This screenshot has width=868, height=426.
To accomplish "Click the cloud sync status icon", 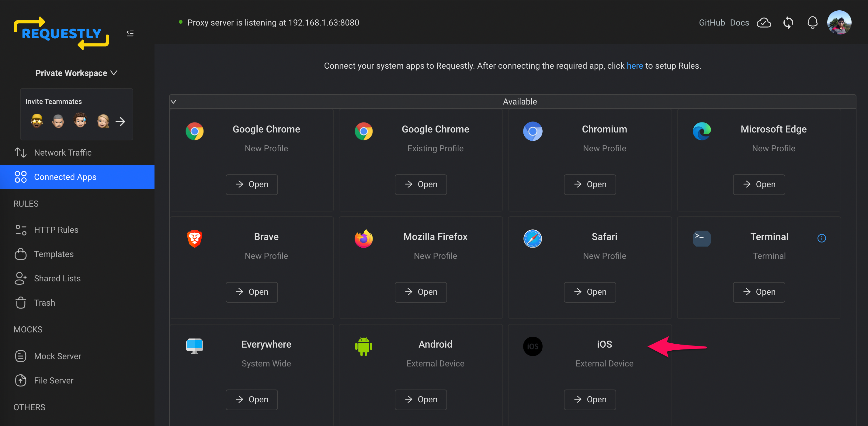I will tap(764, 22).
